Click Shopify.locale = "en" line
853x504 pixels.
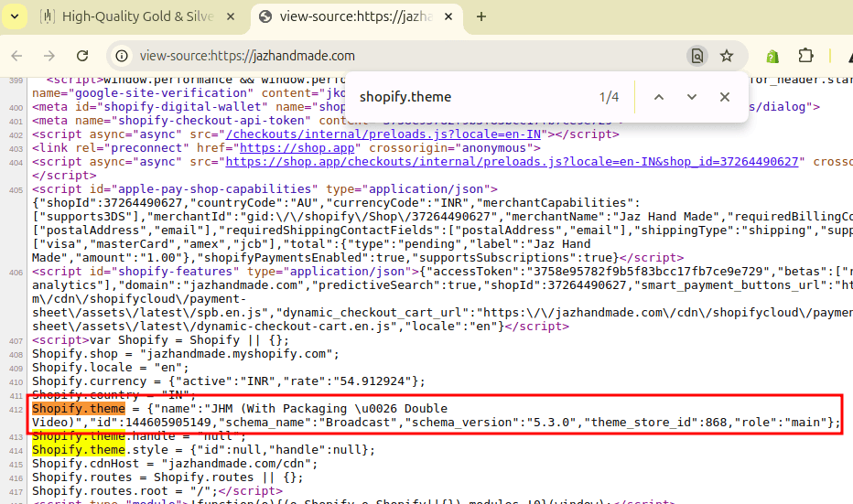click(111, 367)
